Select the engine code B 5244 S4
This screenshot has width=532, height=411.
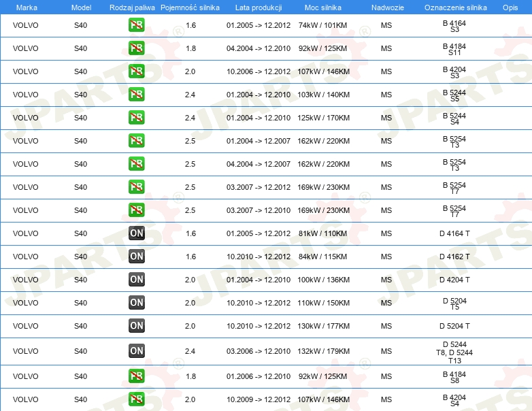tap(454, 118)
